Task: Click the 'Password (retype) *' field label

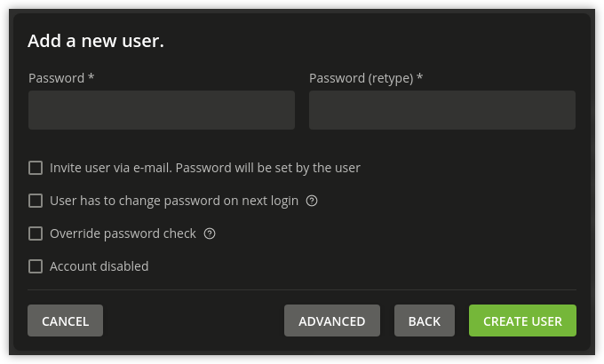Action: pos(366,78)
